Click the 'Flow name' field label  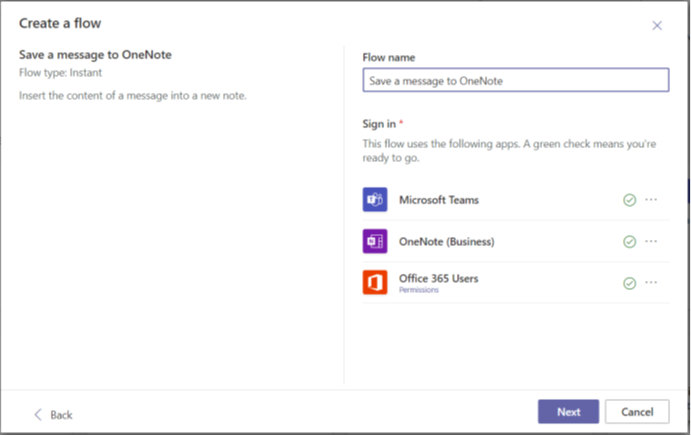click(x=389, y=58)
